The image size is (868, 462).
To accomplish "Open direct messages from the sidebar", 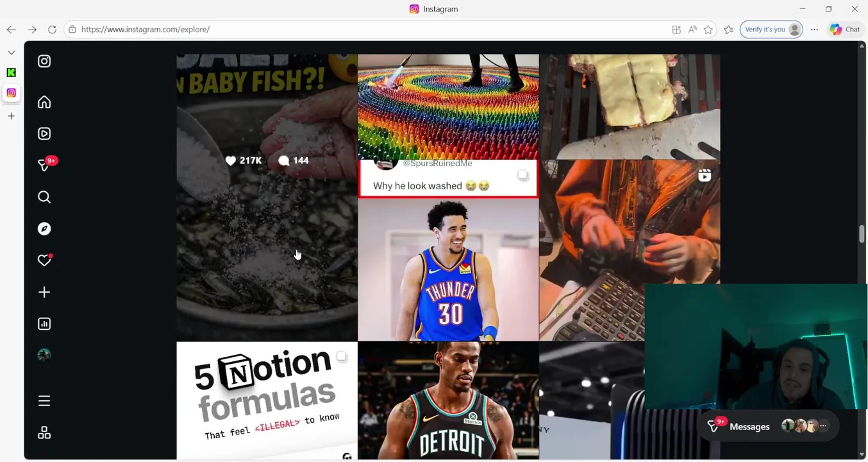I will pyautogui.click(x=44, y=165).
